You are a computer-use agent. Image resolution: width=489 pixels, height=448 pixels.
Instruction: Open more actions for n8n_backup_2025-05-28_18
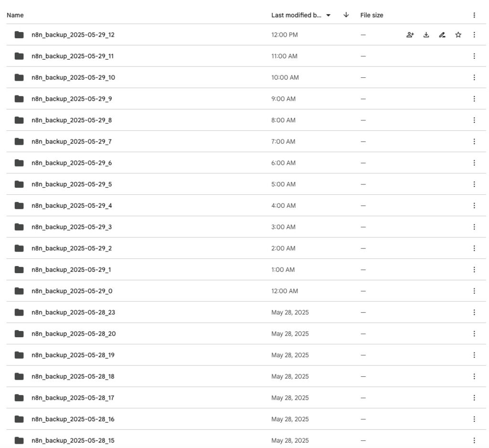(x=474, y=376)
